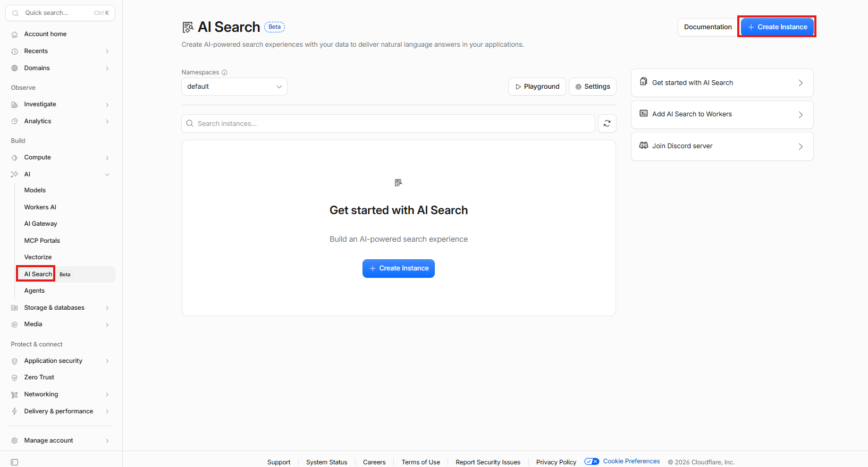Expand the Recents menu chevron
The image size is (868, 467).
click(x=107, y=52)
